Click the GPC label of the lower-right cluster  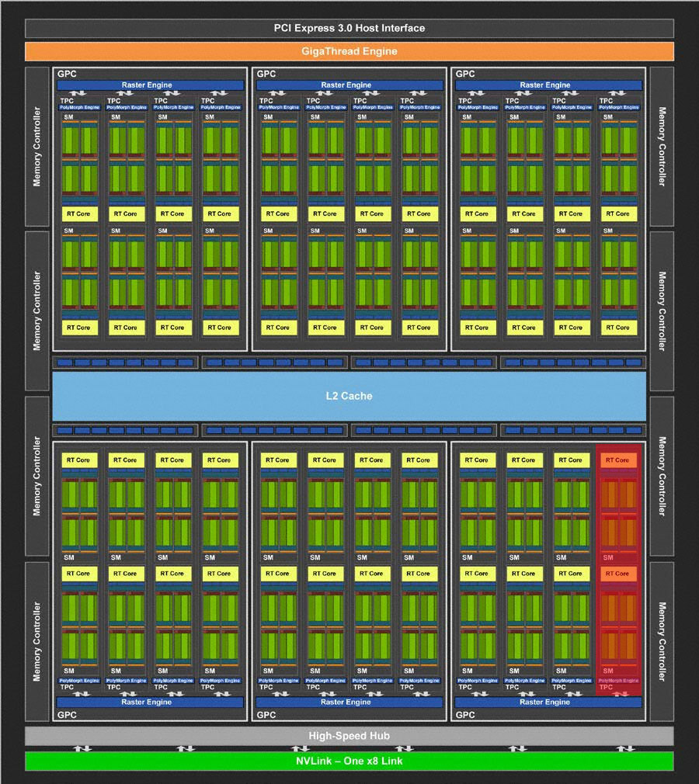[x=465, y=715]
